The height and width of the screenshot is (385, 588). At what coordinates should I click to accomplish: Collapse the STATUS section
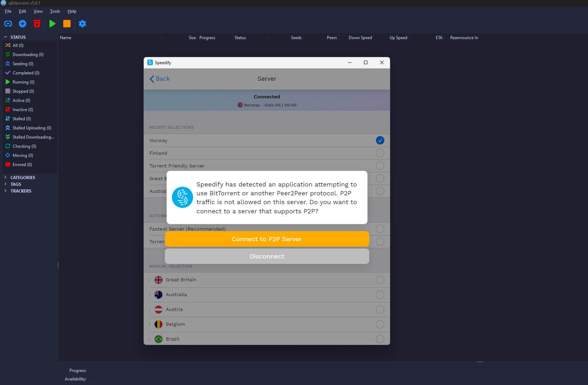[x=5, y=37]
